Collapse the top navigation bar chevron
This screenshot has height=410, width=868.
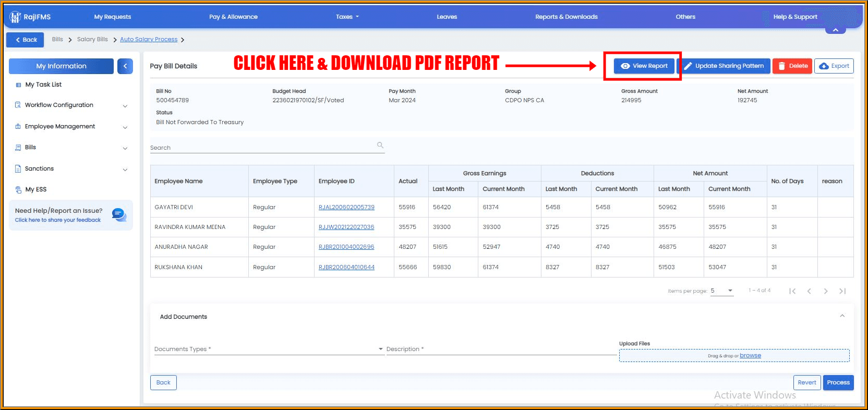[836, 30]
